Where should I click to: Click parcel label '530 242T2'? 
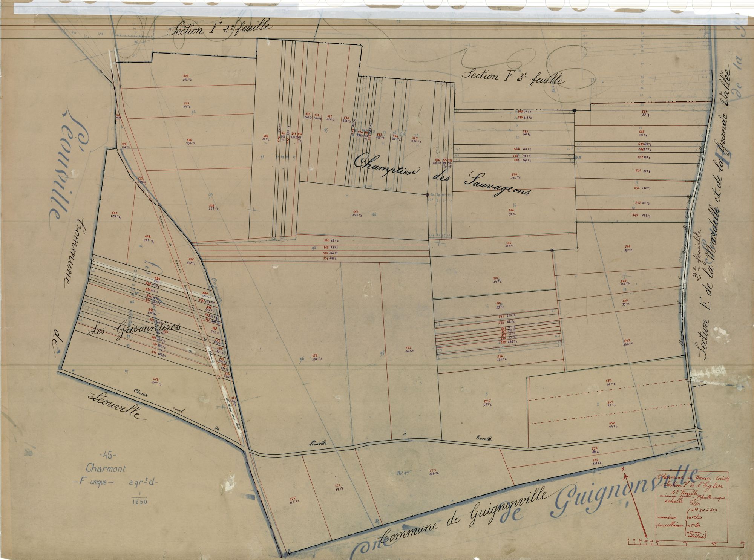[x=525, y=118]
